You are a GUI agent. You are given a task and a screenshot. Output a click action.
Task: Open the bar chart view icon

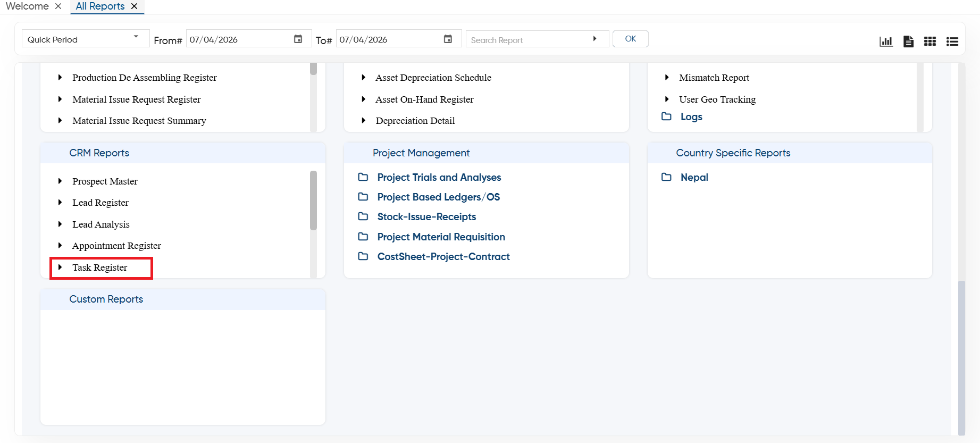coord(886,41)
